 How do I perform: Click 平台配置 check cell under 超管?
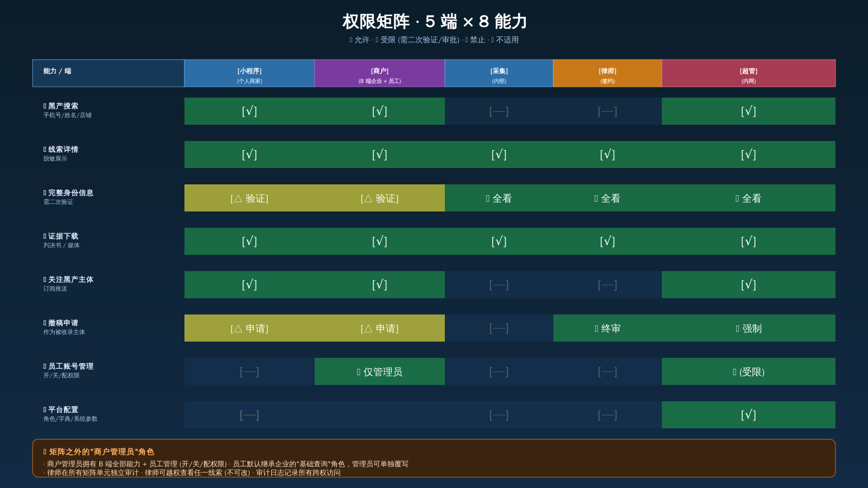click(x=749, y=415)
